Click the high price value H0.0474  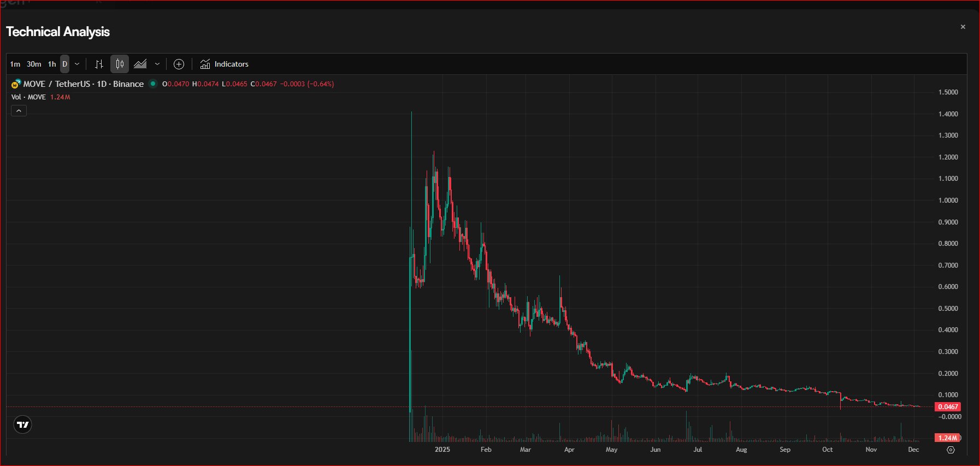(x=205, y=84)
